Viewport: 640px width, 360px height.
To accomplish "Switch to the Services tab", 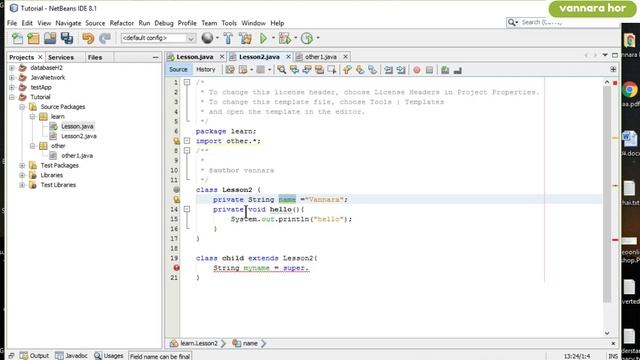I will [61, 58].
